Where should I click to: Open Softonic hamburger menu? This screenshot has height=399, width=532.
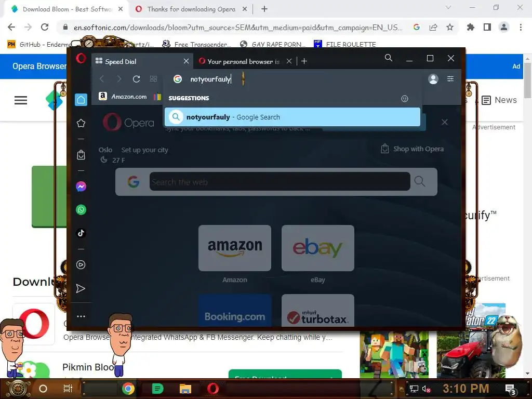point(21,100)
